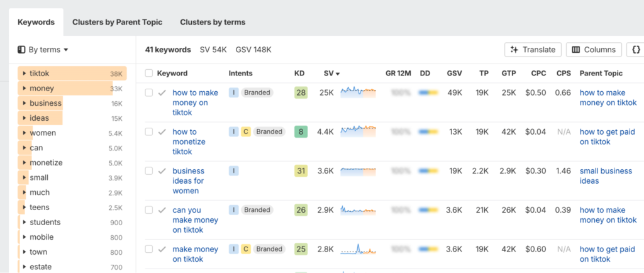Select the teens term row
Viewport: 644px width, 273px height.
coord(72,208)
